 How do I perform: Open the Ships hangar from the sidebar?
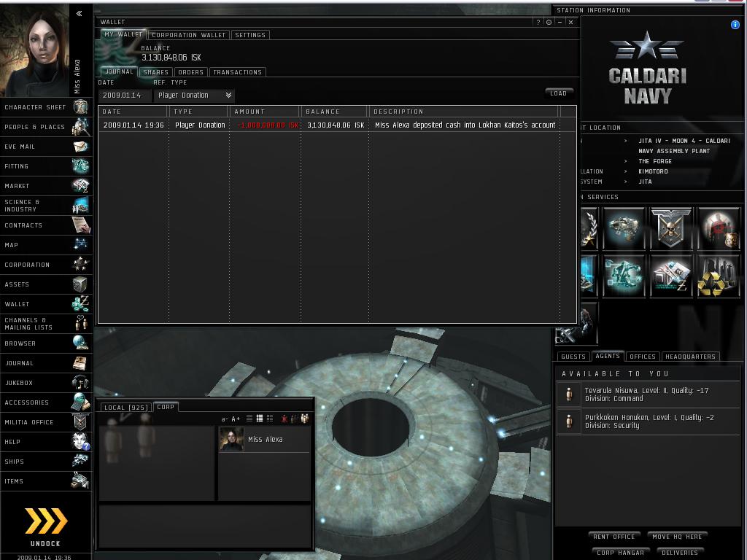46,462
